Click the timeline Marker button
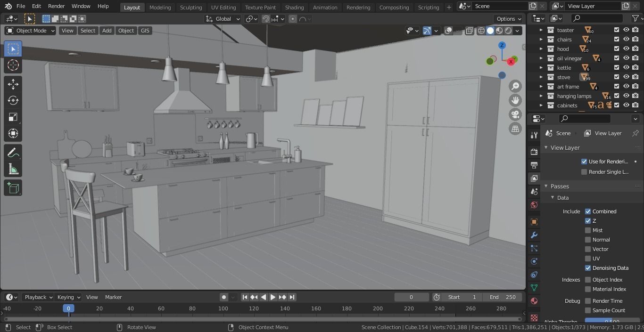644x332 pixels. click(x=113, y=297)
